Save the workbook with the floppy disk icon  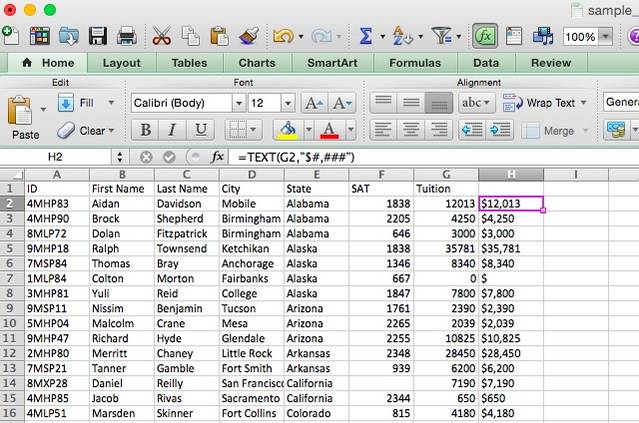(x=98, y=36)
